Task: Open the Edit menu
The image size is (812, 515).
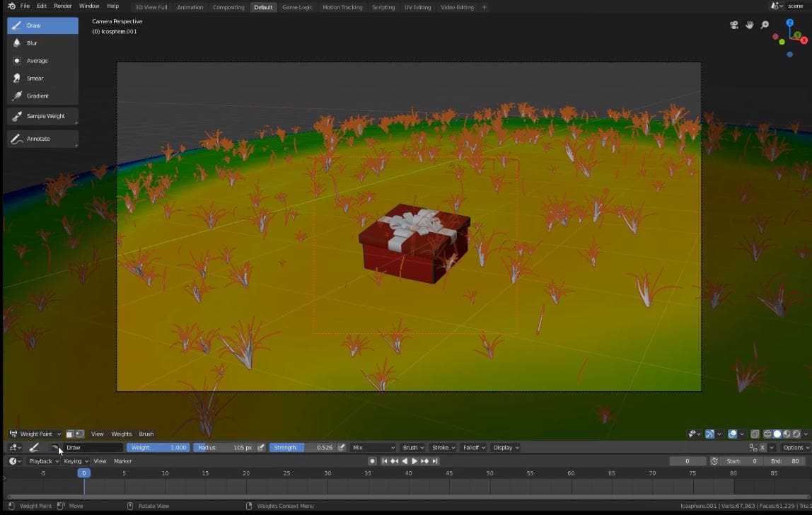Action: pos(42,6)
